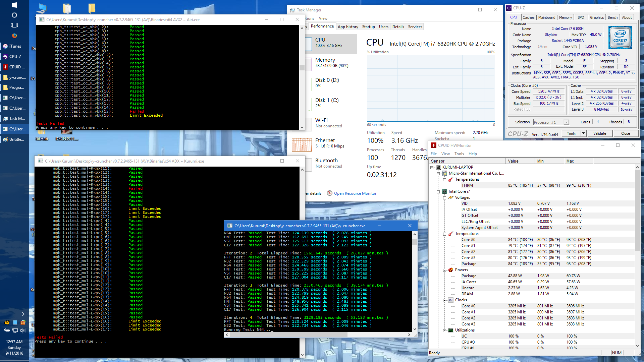Launch Firefox from the taskbar
Image resolution: width=644 pixels, height=362 pixels.
click(x=14, y=36)
